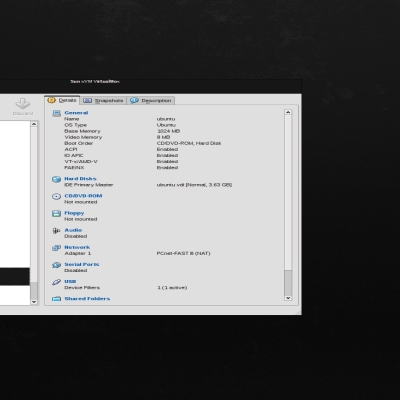Click the General section monitor icon
Viewport: 400px width, 400px height.
click(56, 113)
